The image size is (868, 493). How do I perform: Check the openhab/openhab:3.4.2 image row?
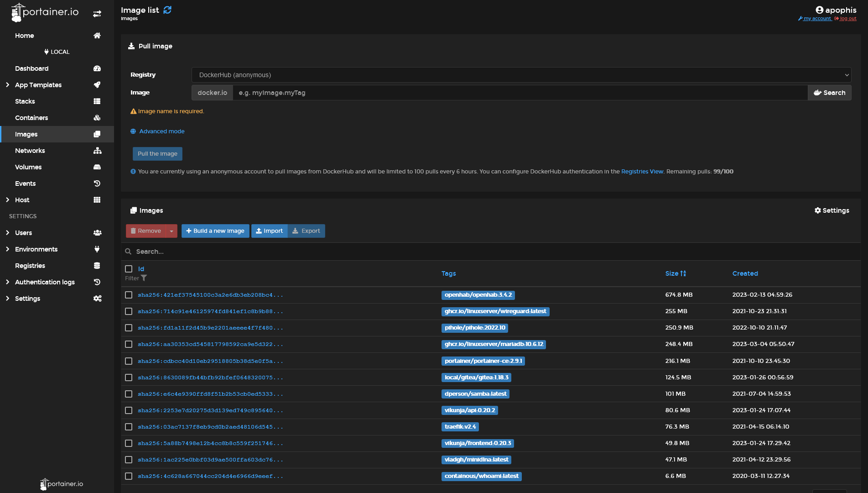[x=129, y=295]
